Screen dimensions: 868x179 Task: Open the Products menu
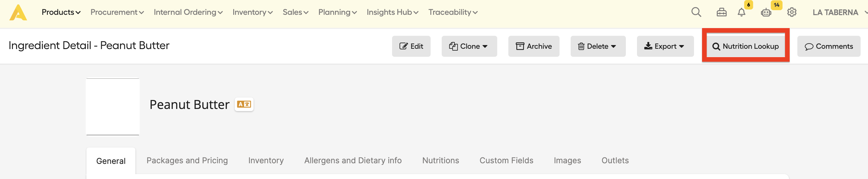(61, 12)
